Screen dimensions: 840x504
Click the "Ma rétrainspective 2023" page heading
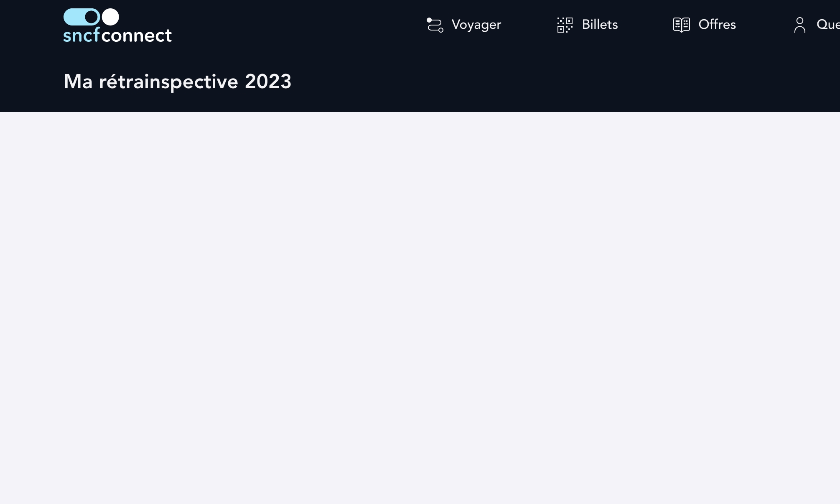[177, 81]
